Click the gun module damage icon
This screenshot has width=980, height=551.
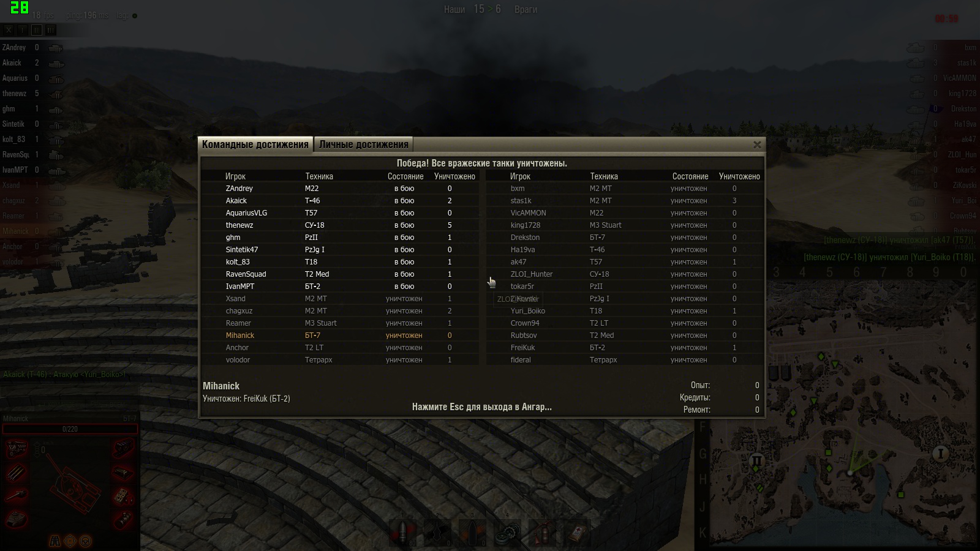coord(17,496)
